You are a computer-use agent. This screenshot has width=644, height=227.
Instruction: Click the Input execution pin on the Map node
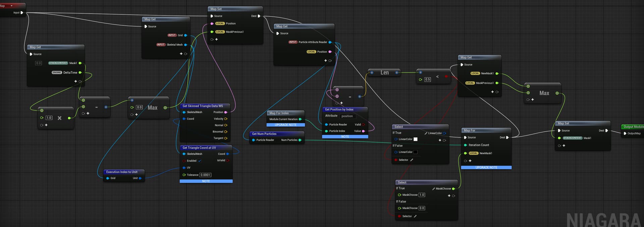pyautogui.click(x=22, y=13)
